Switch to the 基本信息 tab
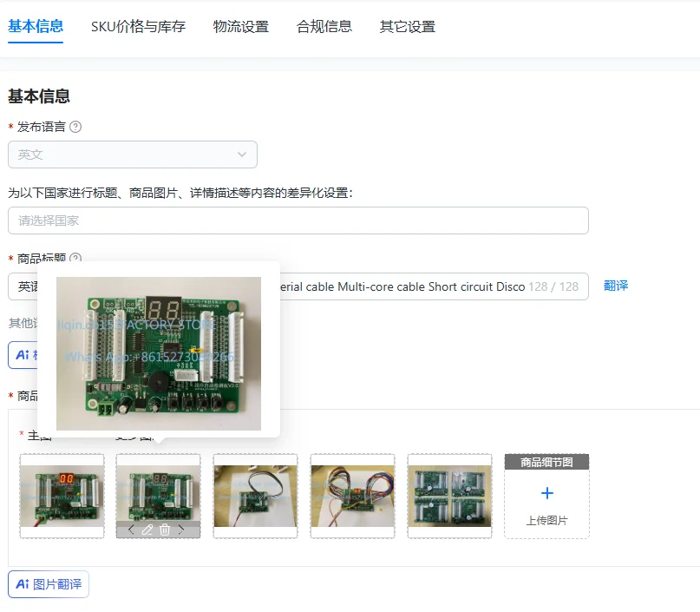Screen dimensions: 700x612 click(x=36, y=26)
